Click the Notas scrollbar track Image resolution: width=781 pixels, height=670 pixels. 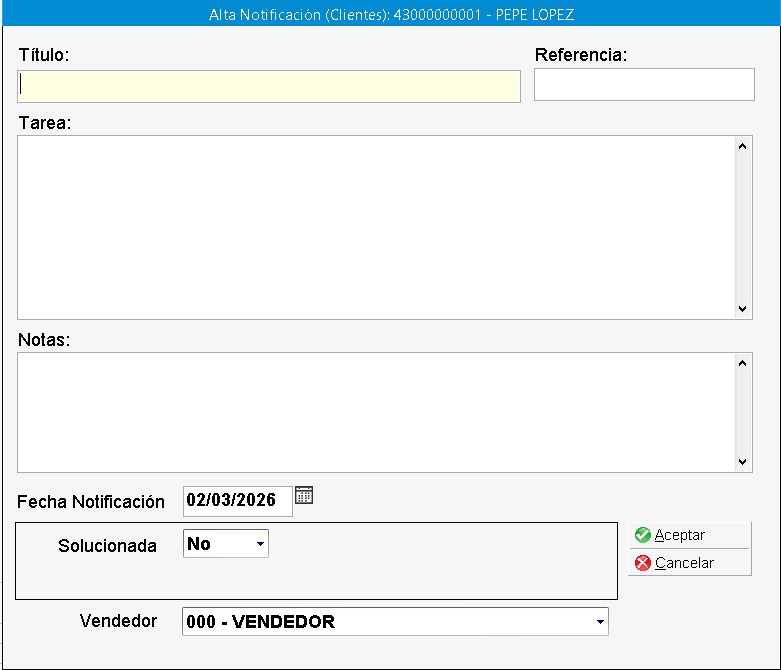tap(743, 412)
